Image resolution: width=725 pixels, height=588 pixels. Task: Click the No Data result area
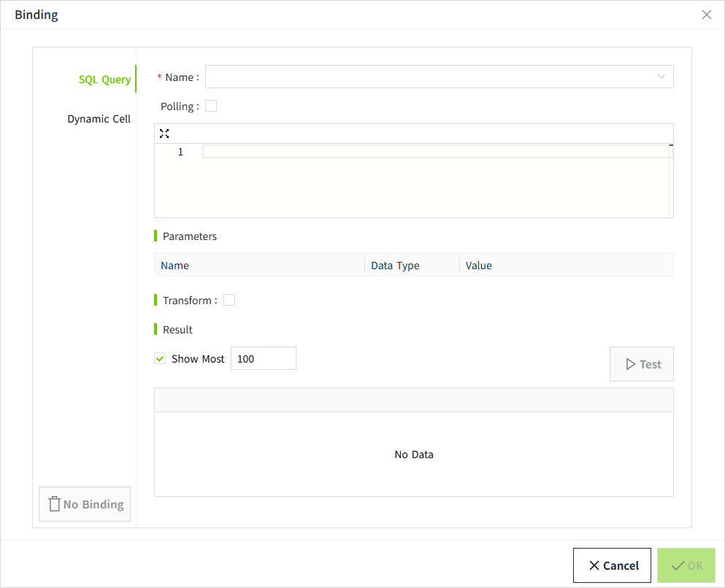click(413, 454)
